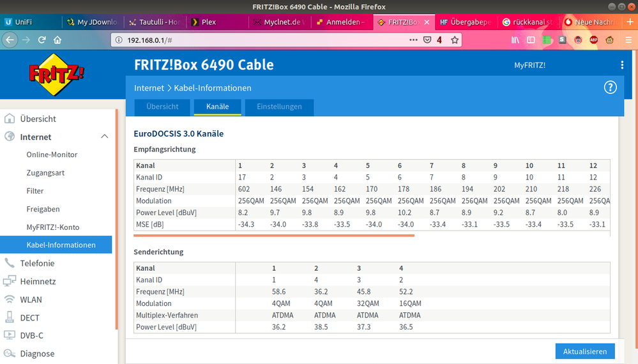Open the Heimnetz section
Screen dimensions: 638x364
coord(38,282)
